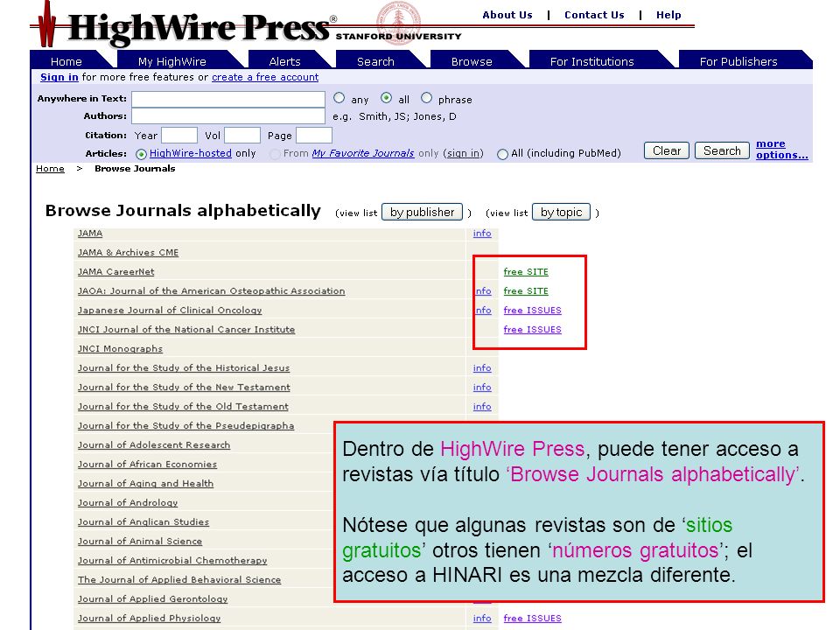Choose the HighWire-hosted only articles option
The image size is (840, 630).
pos(141,154)
